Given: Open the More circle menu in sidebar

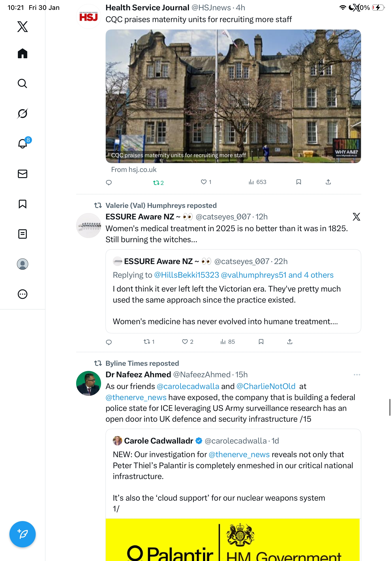Looking at the screenshot, I should (x=23, y=294).
